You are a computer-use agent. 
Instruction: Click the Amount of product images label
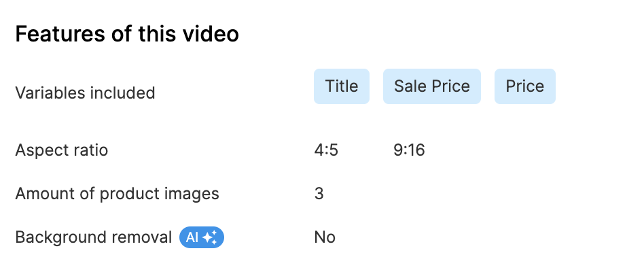(x=117, y=194)
